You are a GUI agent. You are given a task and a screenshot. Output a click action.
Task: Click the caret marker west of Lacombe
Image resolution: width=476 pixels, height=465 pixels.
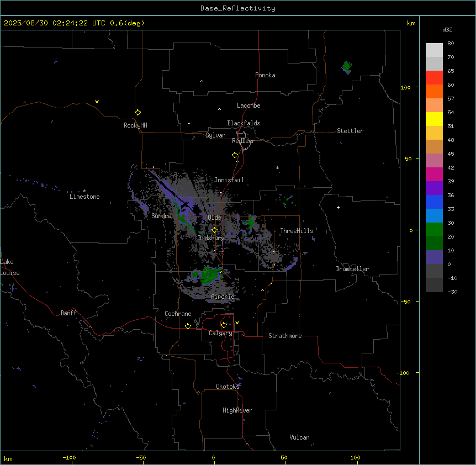click(219, 109)
